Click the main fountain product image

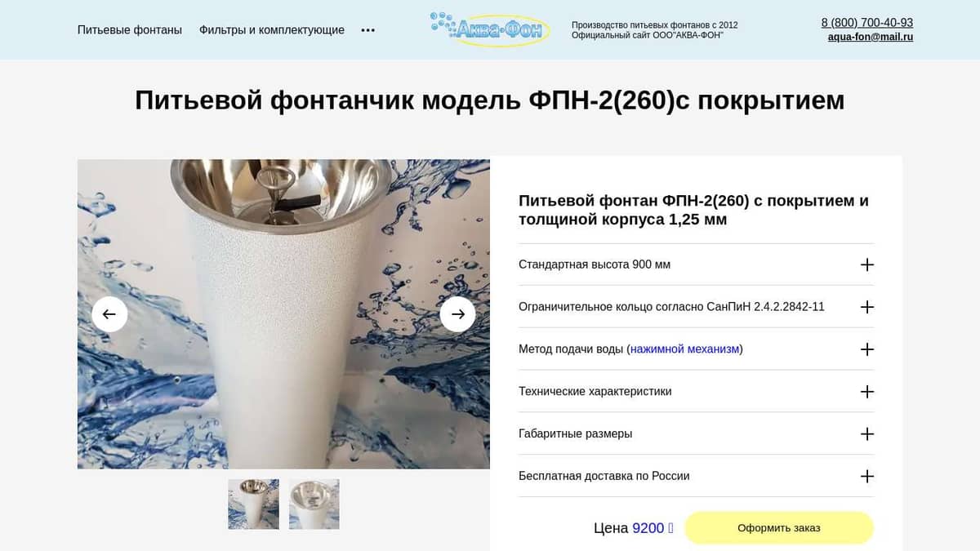[283, 314]
